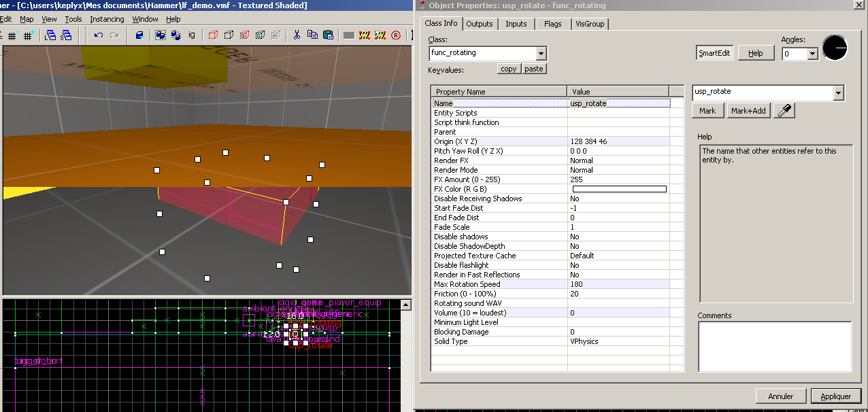
Task: Click the larger grid toolbar icon
Action: point(29,35)
